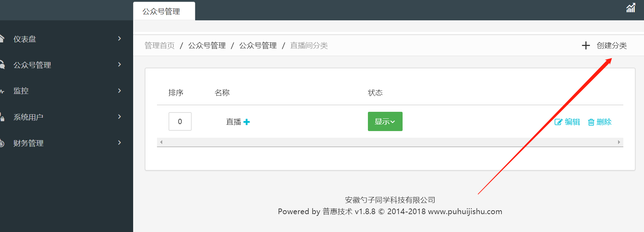Click the www.puhuijishu.com footer text

[x=465, y=211]
